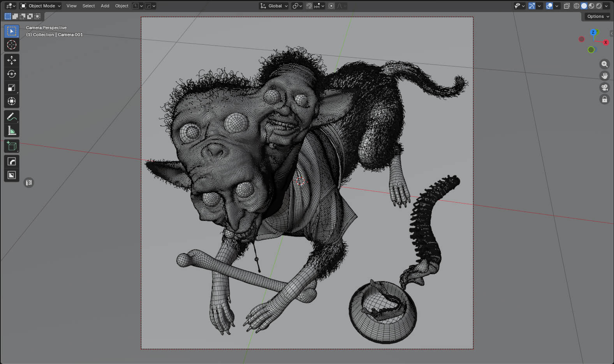Enable proportional editing
This screenshot has height=364, width=614.
pyautogui.click(x=331, y=6)
